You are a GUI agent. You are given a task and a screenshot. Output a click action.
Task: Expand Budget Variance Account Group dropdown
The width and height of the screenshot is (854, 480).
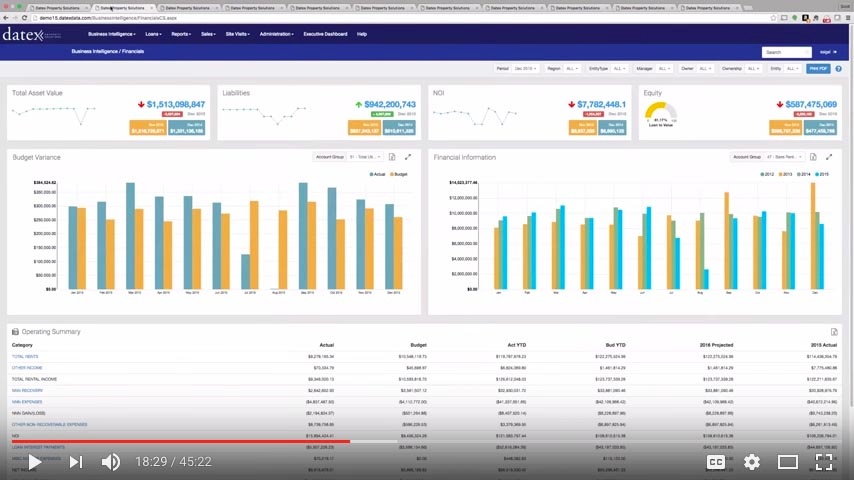tap(346, 157)
